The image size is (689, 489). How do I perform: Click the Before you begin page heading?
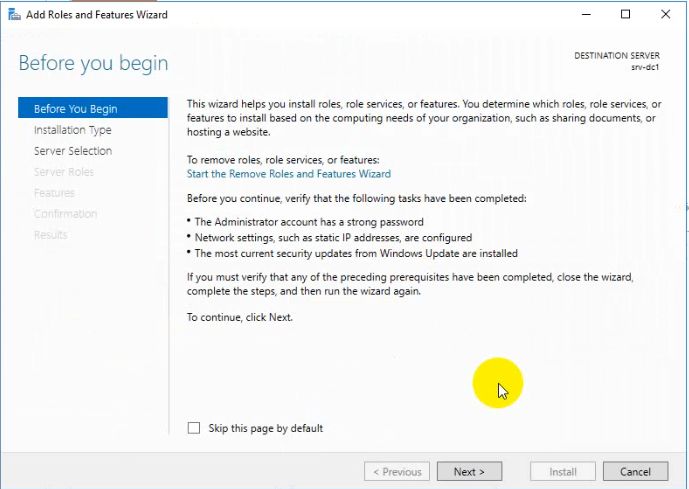[93, 64]
